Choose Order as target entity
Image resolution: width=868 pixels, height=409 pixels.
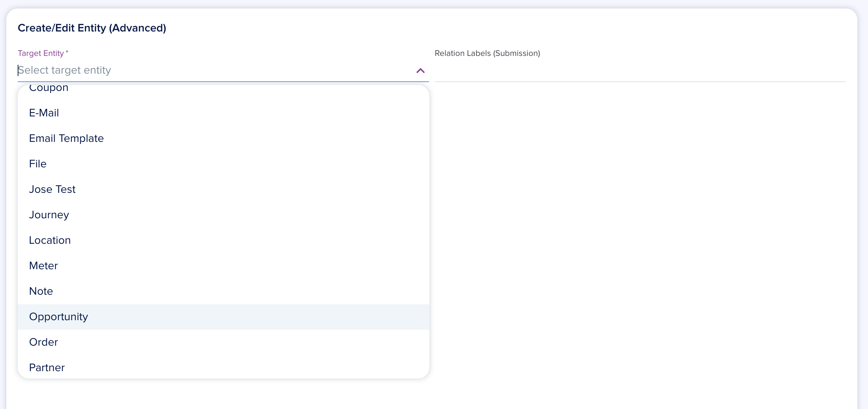click(44, 342)
